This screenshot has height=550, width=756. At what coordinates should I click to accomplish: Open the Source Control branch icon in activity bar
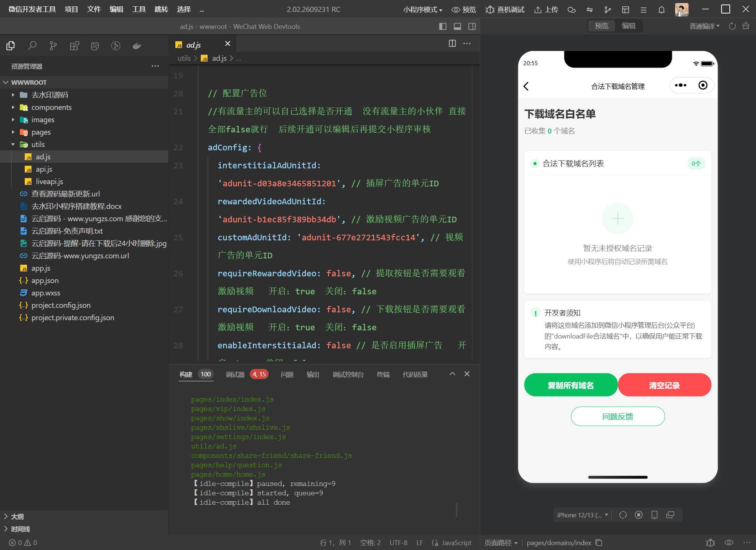pyautogui.click(x=53, y=46)
